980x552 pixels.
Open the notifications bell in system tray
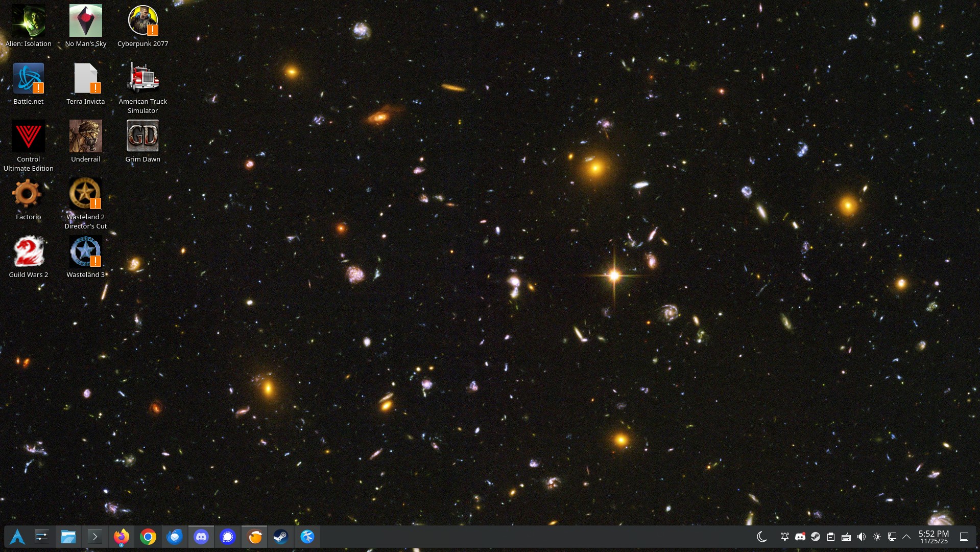tap(785, 537)
